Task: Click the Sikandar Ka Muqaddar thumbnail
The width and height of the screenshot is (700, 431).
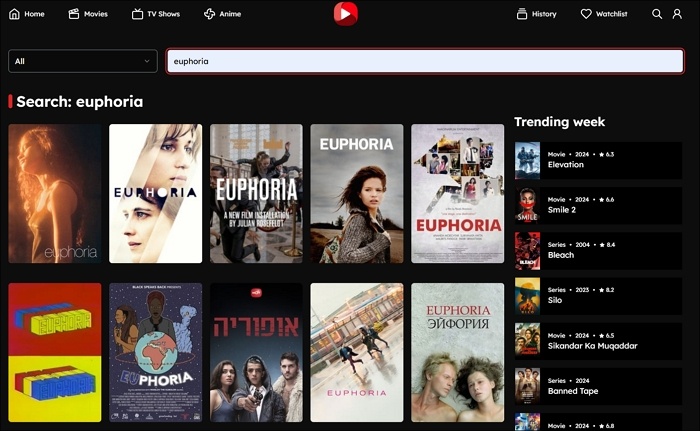Action: pos(527,341)
